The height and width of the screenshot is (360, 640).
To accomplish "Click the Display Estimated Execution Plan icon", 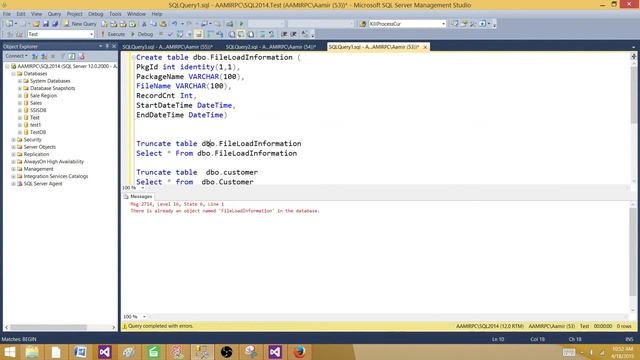I will (179, 34).
